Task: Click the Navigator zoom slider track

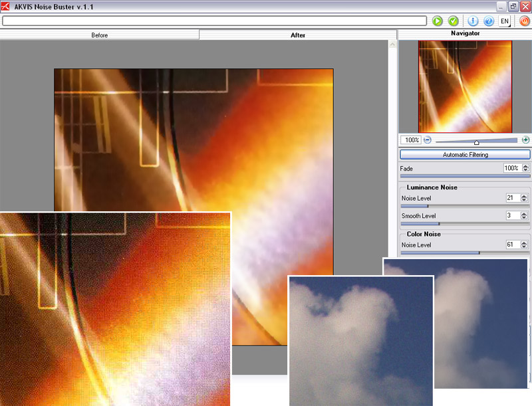Action: tap(476, 141)
